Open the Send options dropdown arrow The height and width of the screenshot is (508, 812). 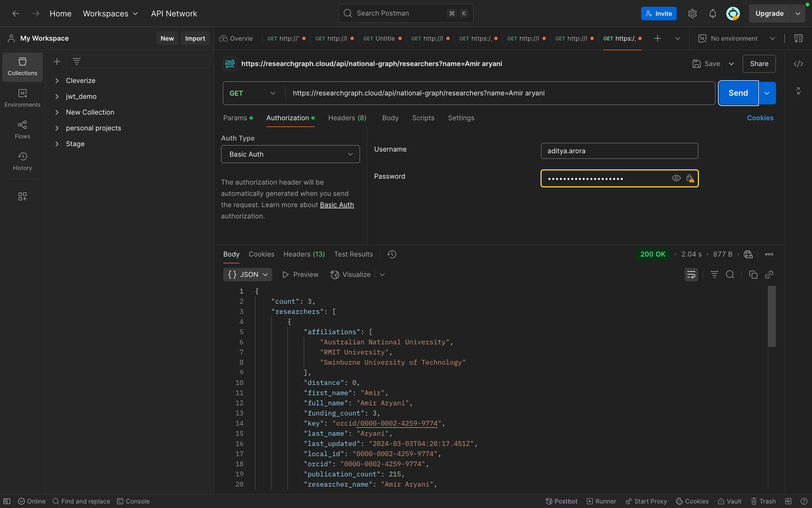pos(767,93)
